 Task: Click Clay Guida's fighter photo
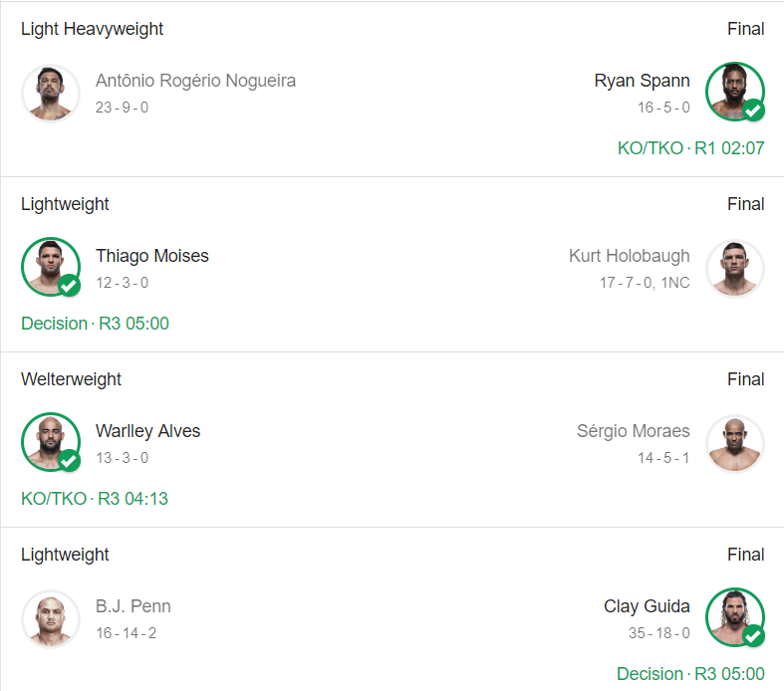(734, 618)
